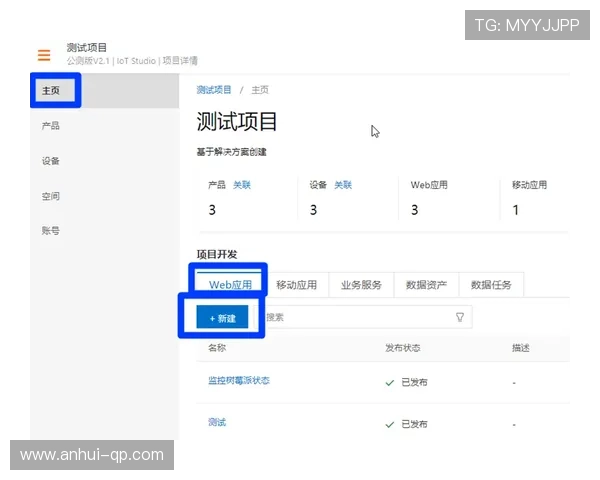Viewport: 600px width, 480px height.
Task: Click the 基于解决方案创建 description text
Action: (231, 152)
